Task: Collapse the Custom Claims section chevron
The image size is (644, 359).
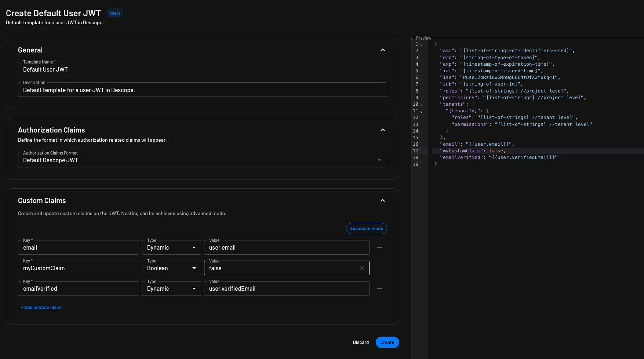Action: coord(383,200)
